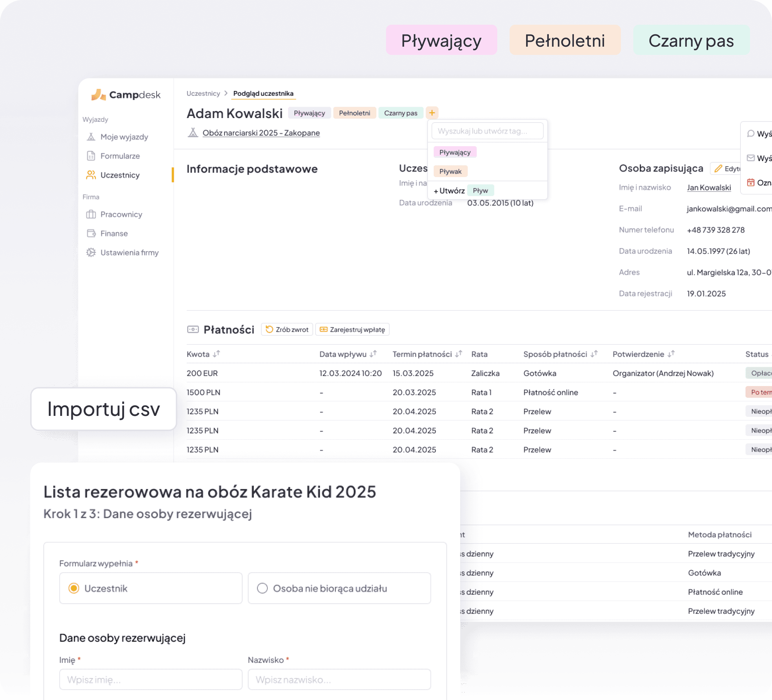Open Uczestnicy in the sidebar
The height and width of the screenshot is (700, 772).
(x=120, y=175)
